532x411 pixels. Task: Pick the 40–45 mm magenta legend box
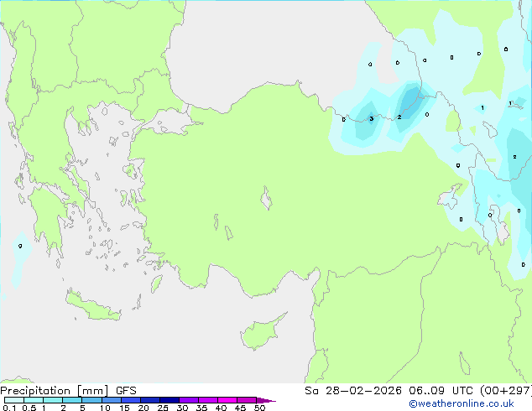click(227, 400)
